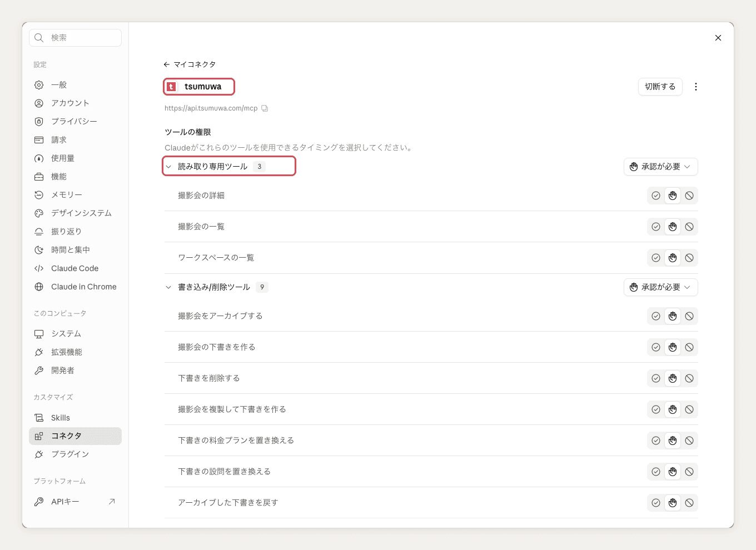The image size is (756, 550).
Task: Open Claude Code settings
Action: (75, 268)
